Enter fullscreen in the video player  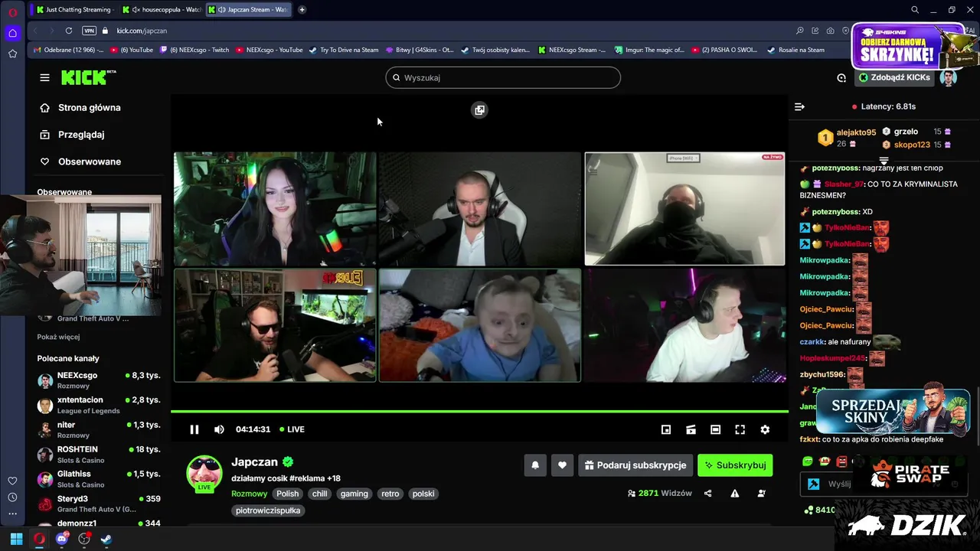740,430
